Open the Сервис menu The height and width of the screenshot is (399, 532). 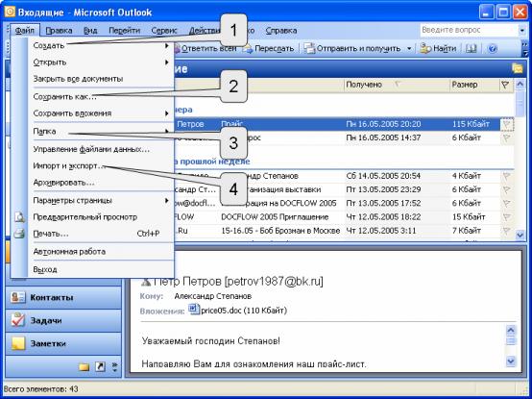(164, 31)
